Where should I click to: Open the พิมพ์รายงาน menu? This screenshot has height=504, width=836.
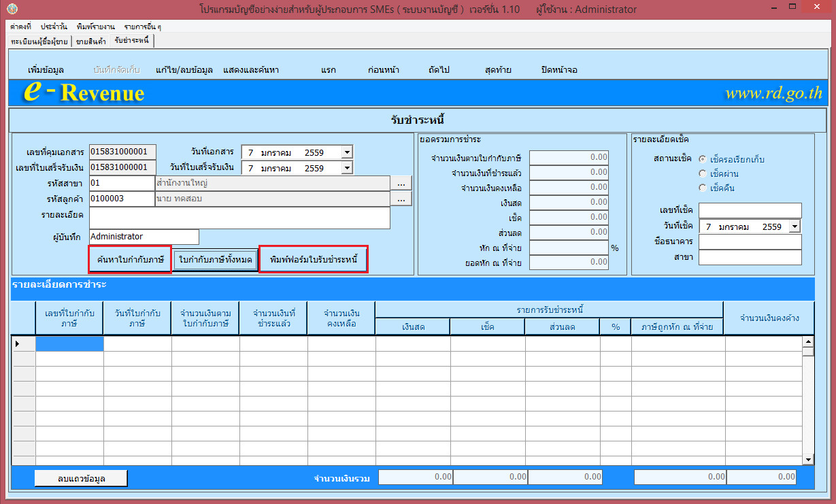pyautogui.click(x=96, y=27)
